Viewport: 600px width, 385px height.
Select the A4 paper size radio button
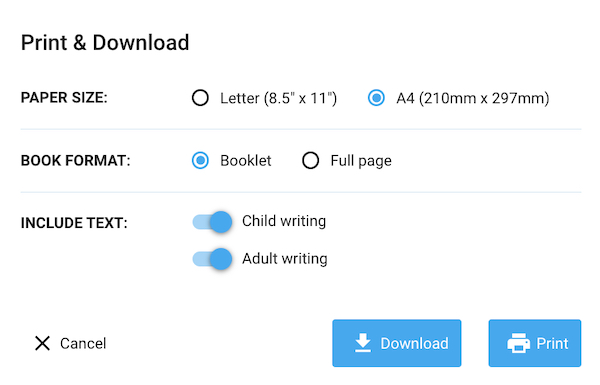tap(376, 98)
